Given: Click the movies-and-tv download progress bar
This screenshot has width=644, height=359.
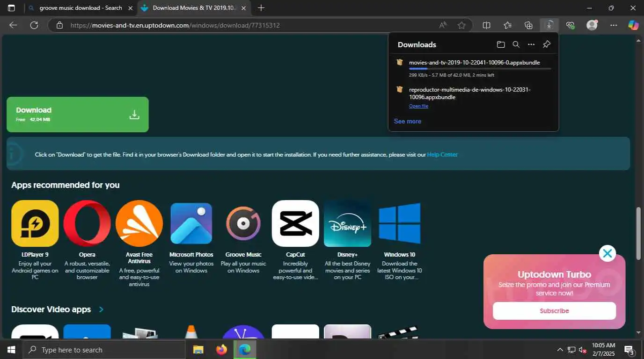Looking at the screenshot, I should click(480, 69).
